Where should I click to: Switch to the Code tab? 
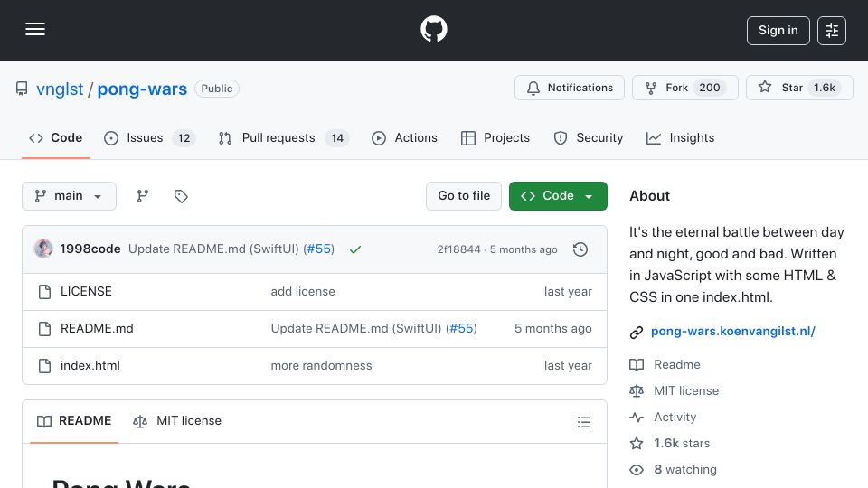click(x=55, y=137)
